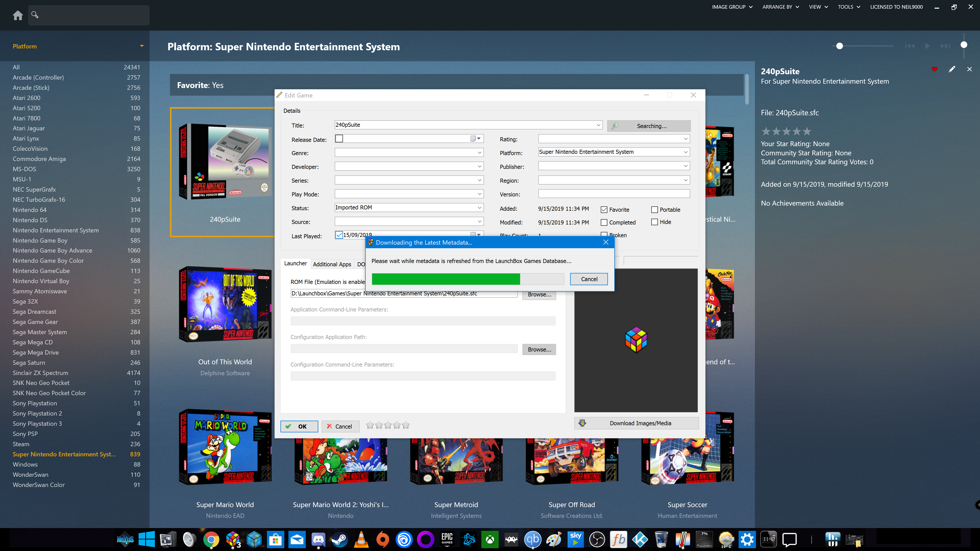Skip to previous music track

click(x=910, y=46)
